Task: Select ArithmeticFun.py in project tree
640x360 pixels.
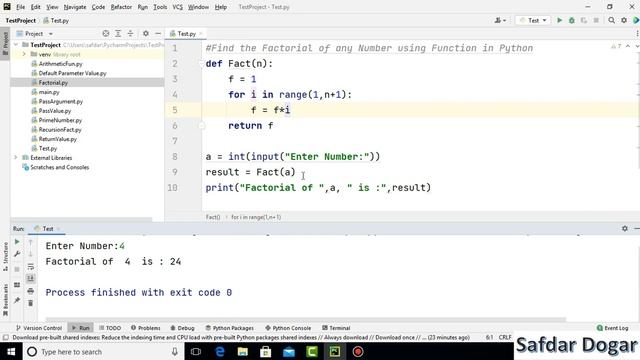Action: coord(60,64)
